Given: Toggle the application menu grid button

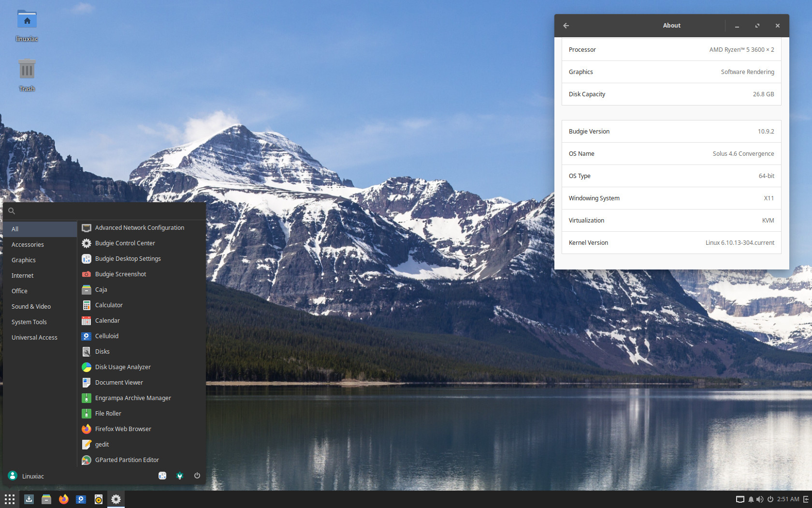Looking at the screenshot, I should click(x=10, y=499).
